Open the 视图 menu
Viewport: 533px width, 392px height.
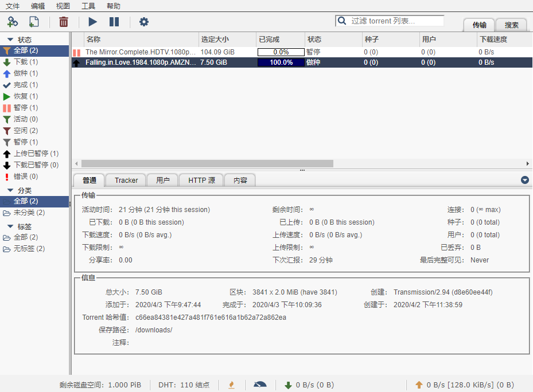(x=63, y=6)
